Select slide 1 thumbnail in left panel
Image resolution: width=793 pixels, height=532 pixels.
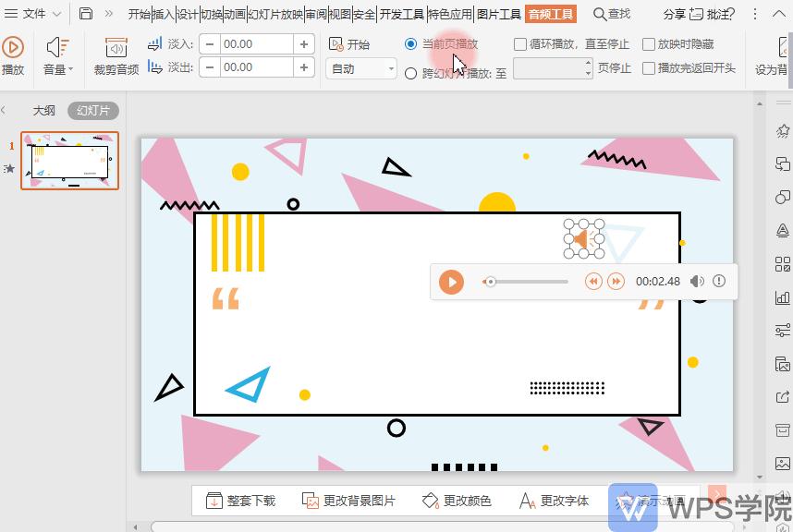[x=68, y=160]
